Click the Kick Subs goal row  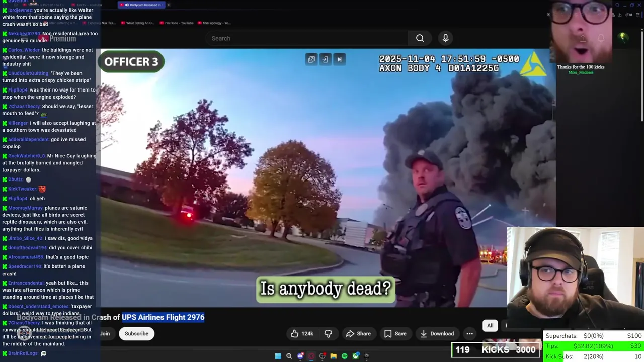[593, 356]
